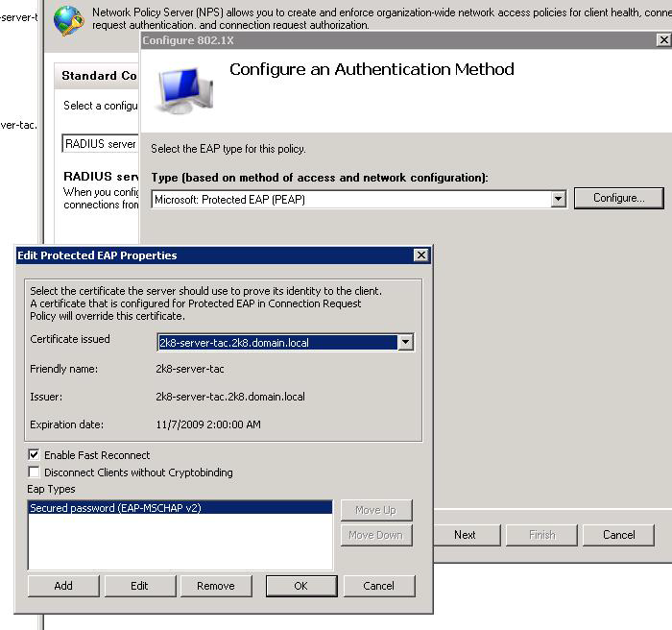Close the Configure 802.1X window
This screenshot has width=672, height=630.
664,40
